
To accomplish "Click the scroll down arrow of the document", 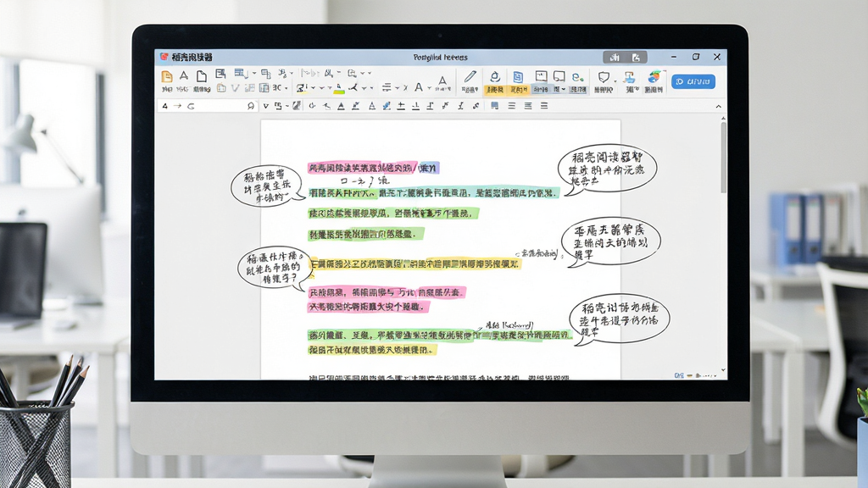I will 723,369.
